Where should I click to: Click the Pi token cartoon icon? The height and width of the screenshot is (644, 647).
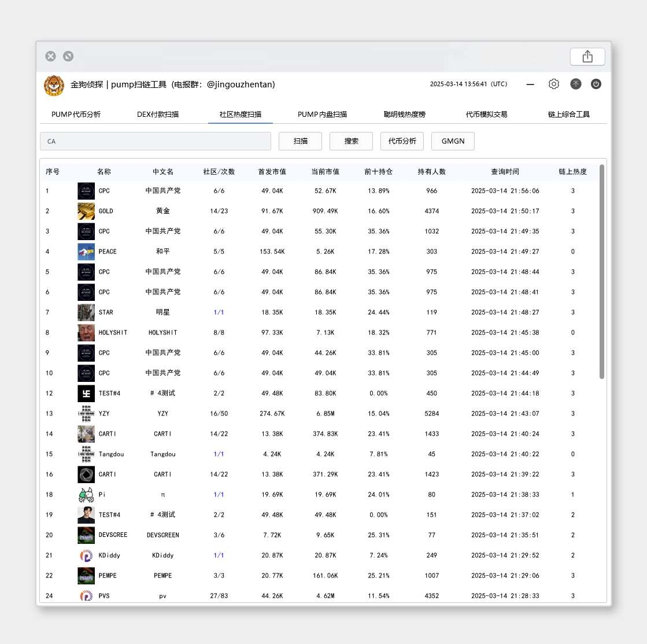(x=86, y=495)
